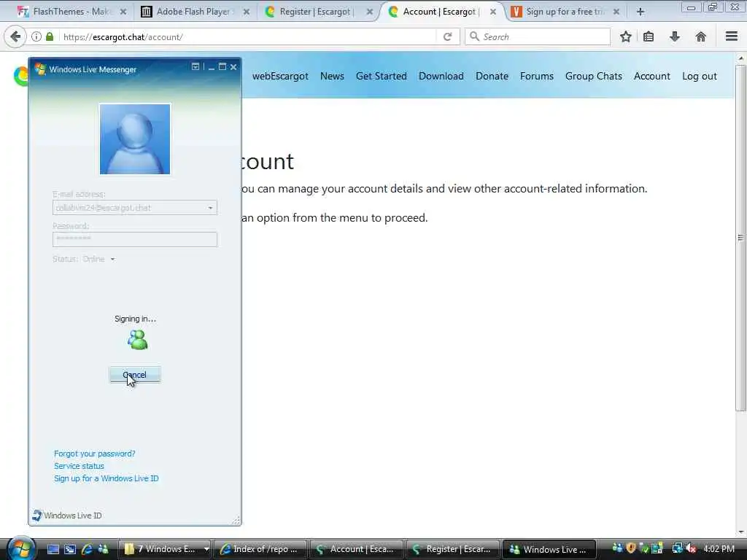
Task: Open the Service status link
Action: pos(79,466)
